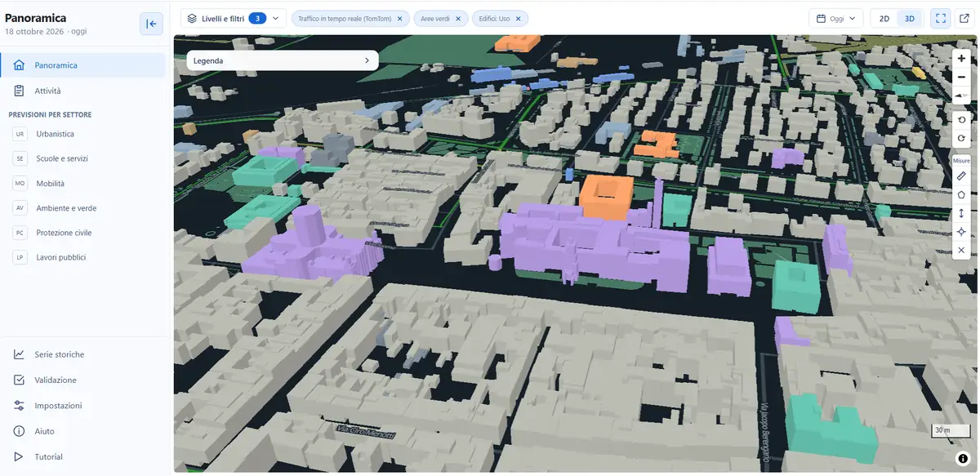Clear measurements with the X button
980x476 pixels.
tap(961, 250)
